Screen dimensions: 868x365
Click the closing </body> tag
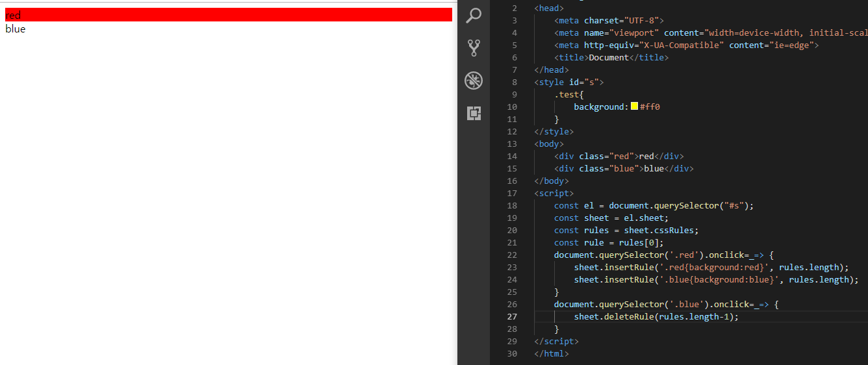pyautogui.click(x=551, y=181)
